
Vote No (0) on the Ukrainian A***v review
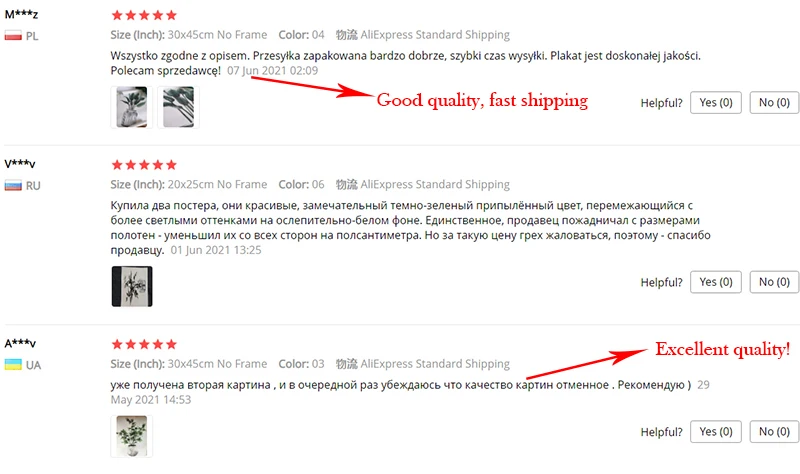(774, 432)
